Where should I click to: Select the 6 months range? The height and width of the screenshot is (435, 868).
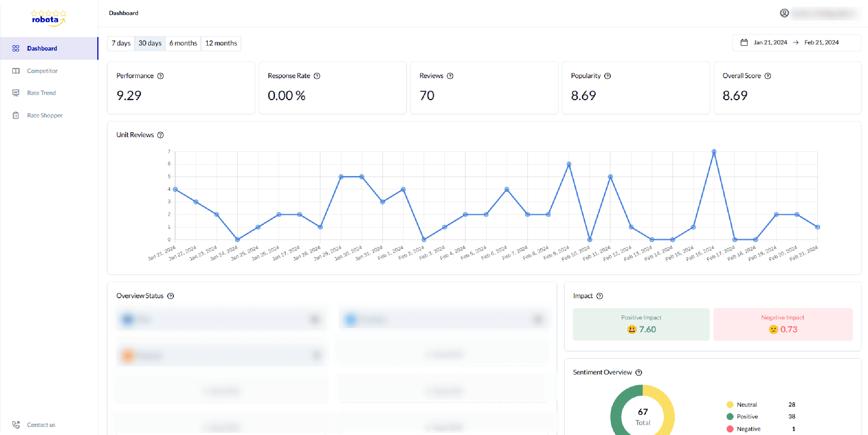[183, 43]
